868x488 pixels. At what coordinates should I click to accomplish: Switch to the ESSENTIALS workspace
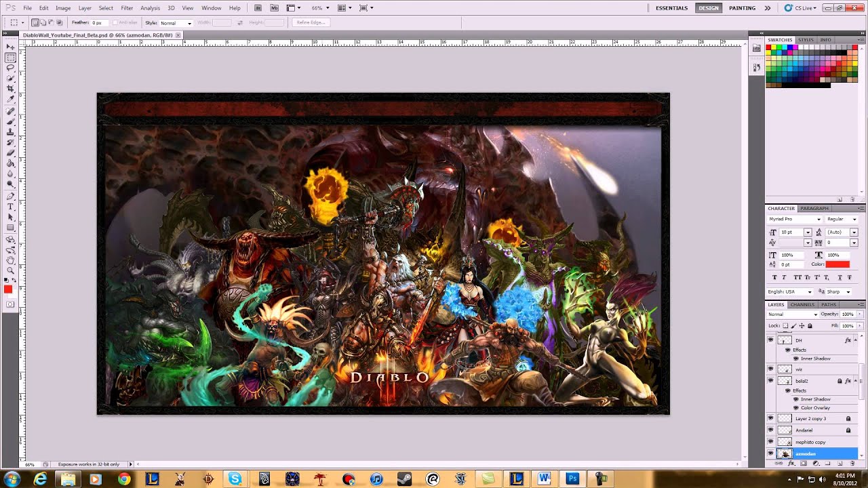pyautogui.click(x=671, y=8)
